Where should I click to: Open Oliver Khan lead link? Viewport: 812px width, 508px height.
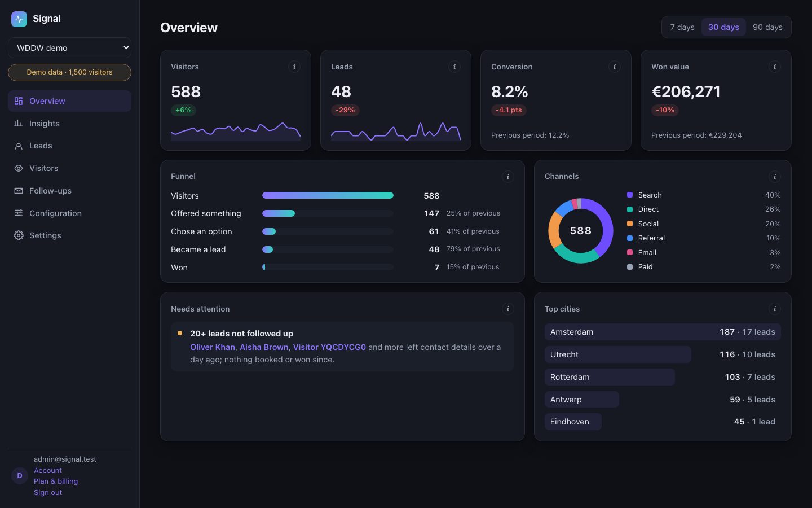pyautogui.click(x=213, y=347)
